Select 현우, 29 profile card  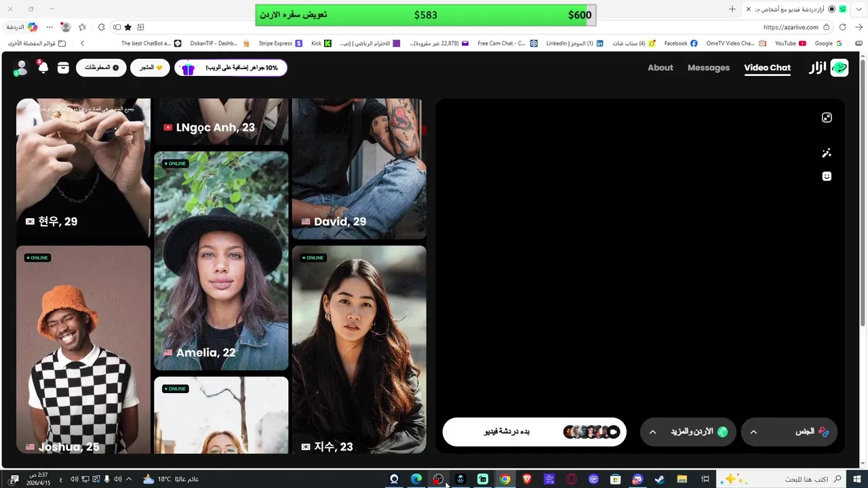[83, 169]
